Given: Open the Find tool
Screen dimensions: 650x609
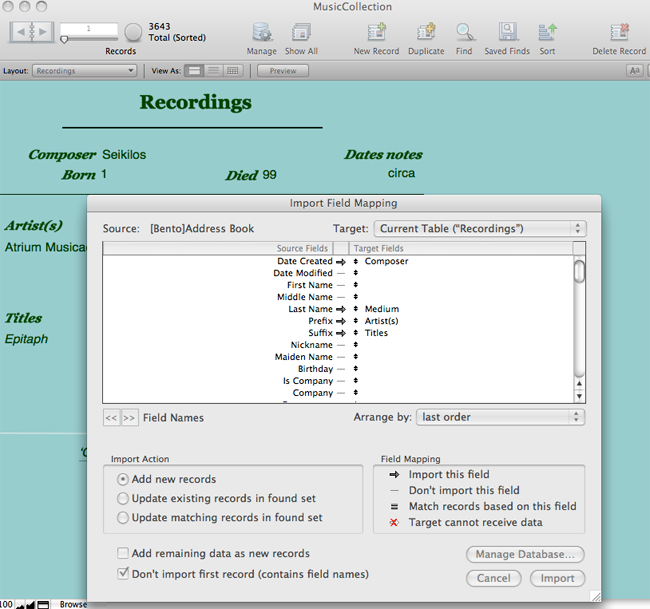Looking at the screenshot, I should pyautogui.click(x=464, y=33).
